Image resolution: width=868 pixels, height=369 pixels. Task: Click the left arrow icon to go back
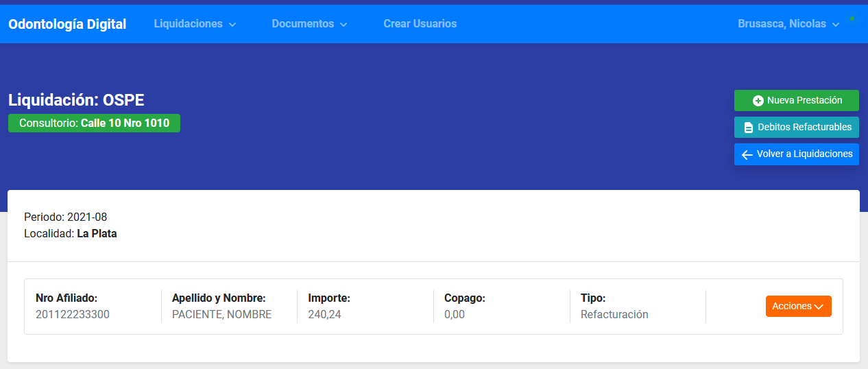click(x=747, y=154)
